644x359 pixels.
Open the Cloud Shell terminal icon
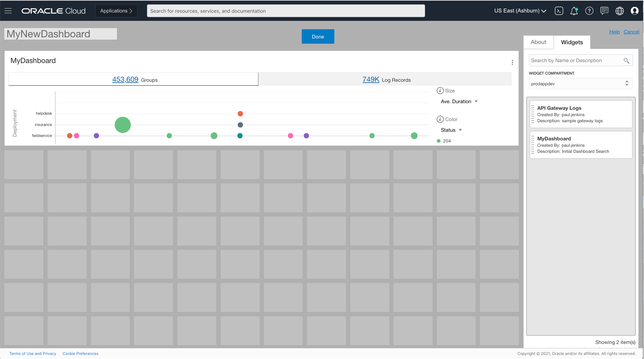(559, 11)
